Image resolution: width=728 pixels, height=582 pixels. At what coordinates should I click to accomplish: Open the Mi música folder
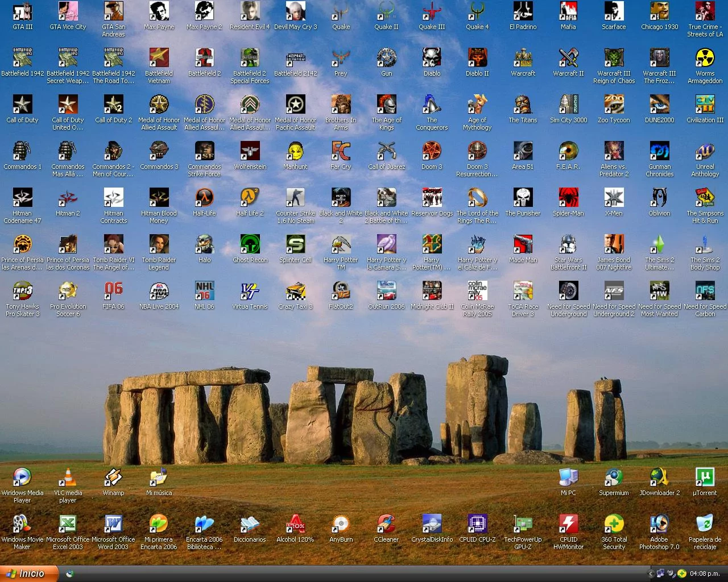coord(159,477)
